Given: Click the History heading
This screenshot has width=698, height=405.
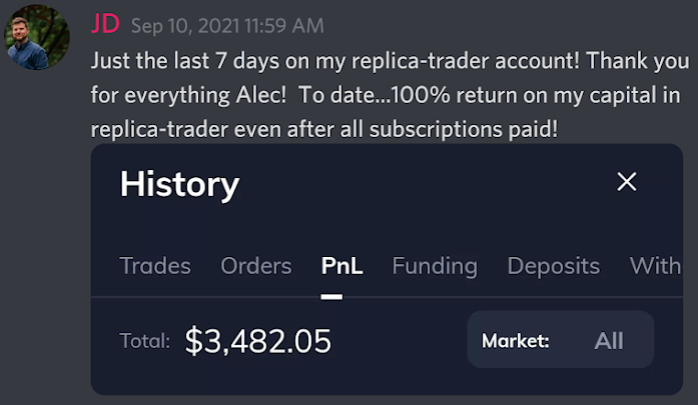Looking at the screenshot, I should 180,184.
